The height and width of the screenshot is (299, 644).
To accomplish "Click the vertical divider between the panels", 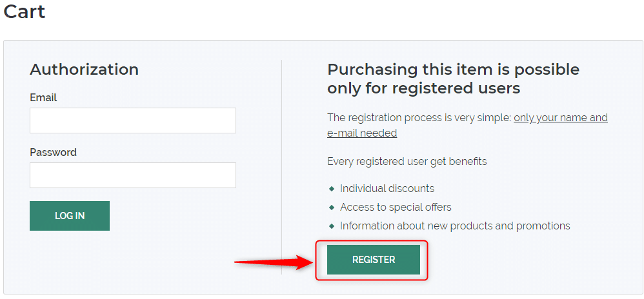I will [x=282, y=167].
